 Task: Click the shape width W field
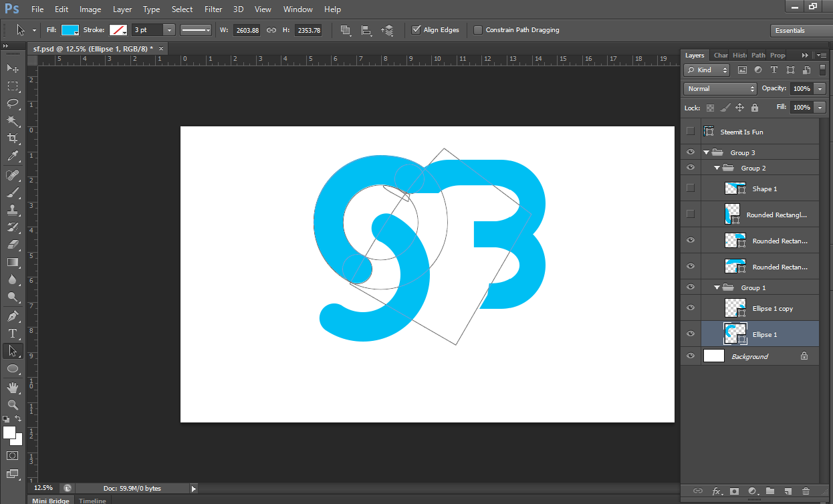[247, 30]
